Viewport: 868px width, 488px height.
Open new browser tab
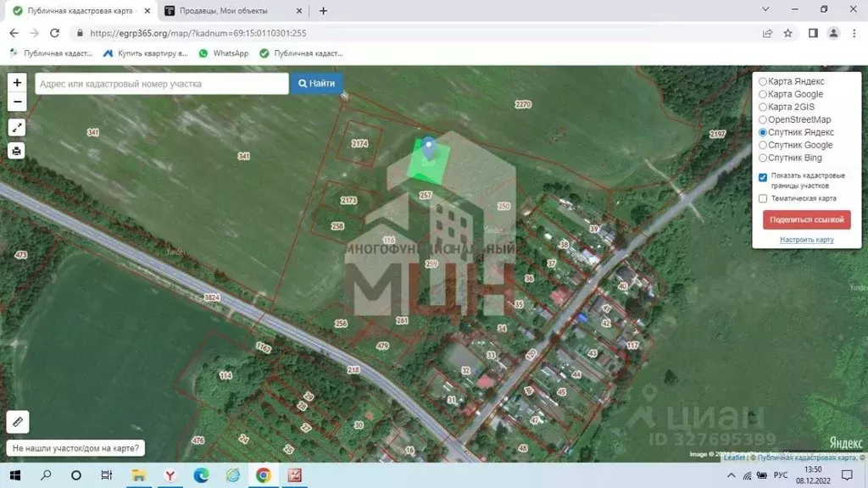tap(323, 11)
